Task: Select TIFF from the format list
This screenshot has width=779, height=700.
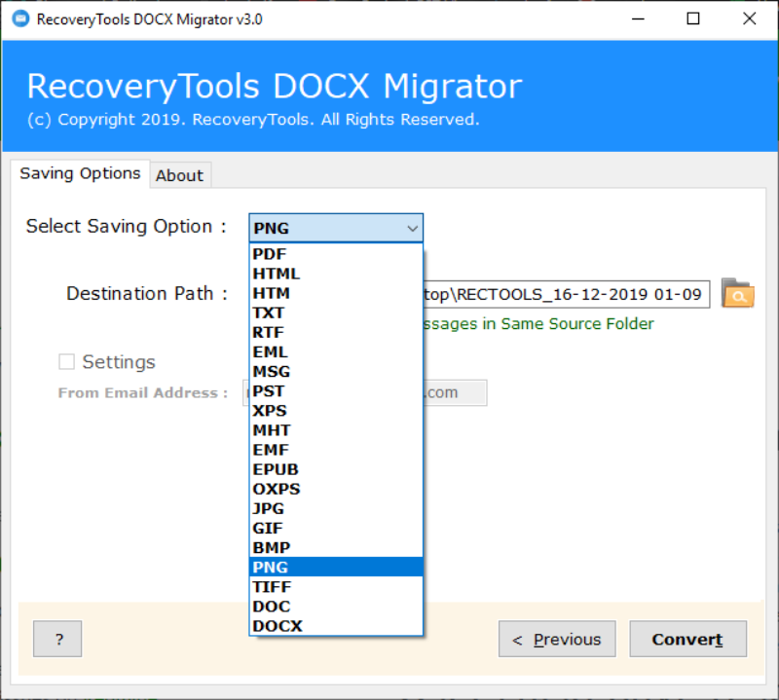Action: (336, 587)
